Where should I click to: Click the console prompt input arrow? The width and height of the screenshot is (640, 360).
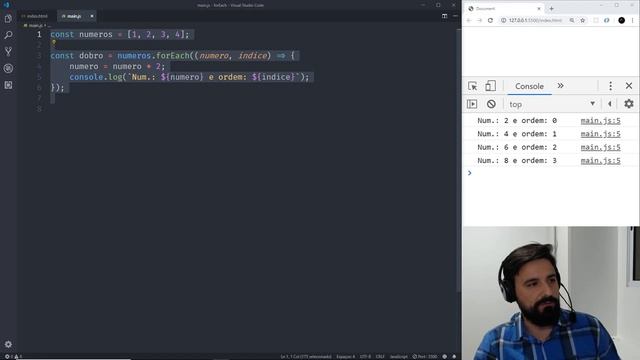[x=470, y=173]
